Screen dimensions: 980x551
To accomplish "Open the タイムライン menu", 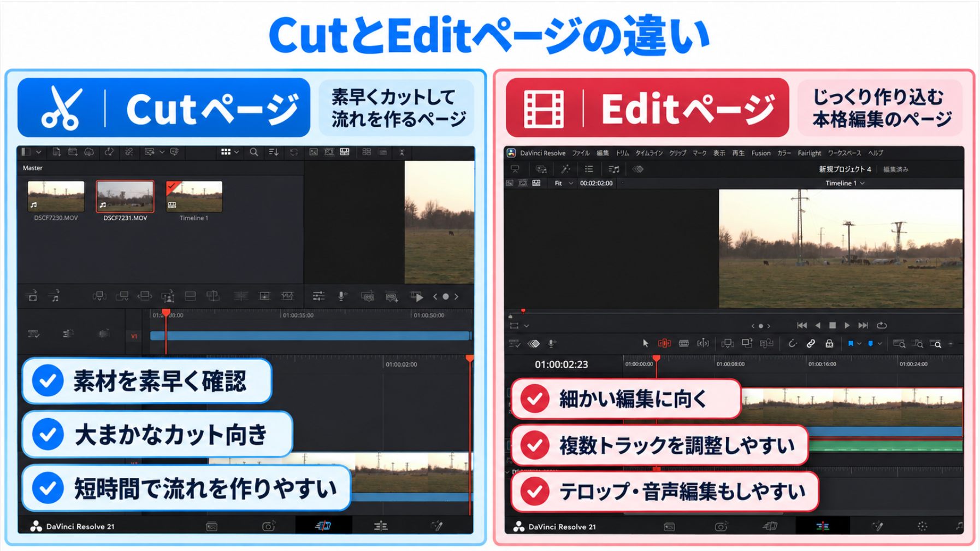I will (648, 153).
